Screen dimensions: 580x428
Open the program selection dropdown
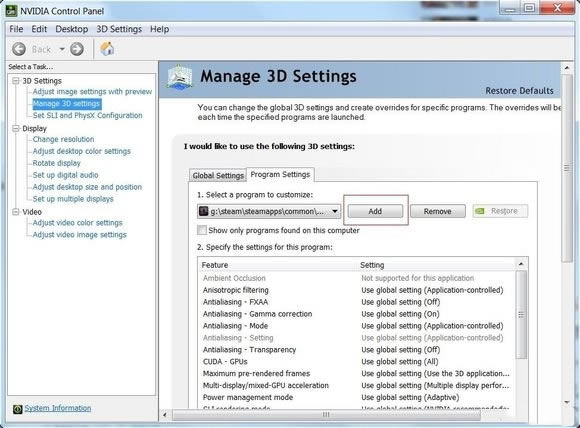click(269, 211)
